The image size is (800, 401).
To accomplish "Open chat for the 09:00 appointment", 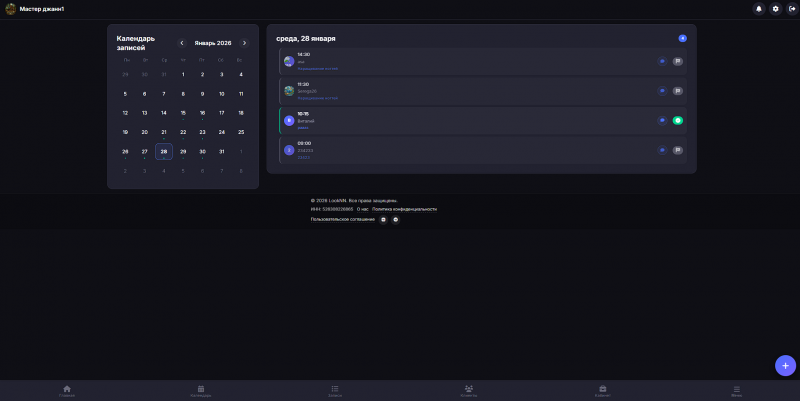I will 662,150.
